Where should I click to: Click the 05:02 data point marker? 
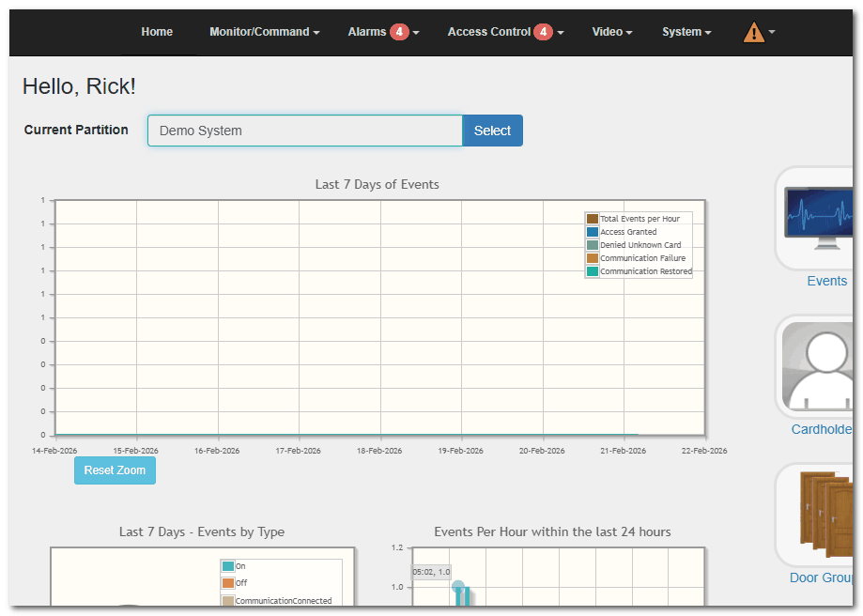click(458, 587)
